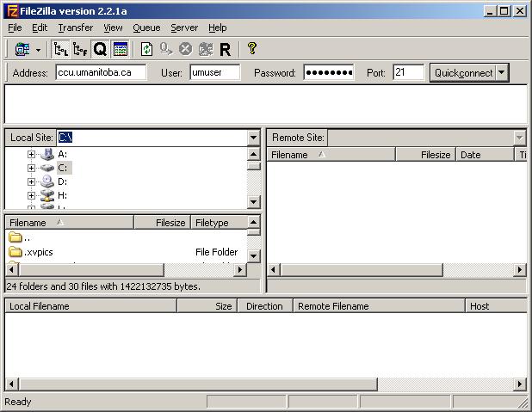Screen dimensions: 532x412
Task: Click the Process Queue toolbar icon
Action: 166,50
